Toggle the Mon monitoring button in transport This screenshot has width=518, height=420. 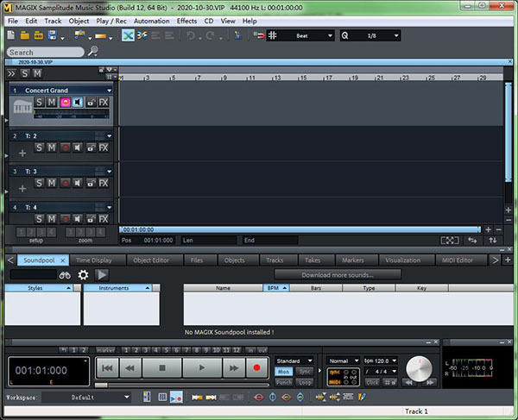tap(284, 371)
